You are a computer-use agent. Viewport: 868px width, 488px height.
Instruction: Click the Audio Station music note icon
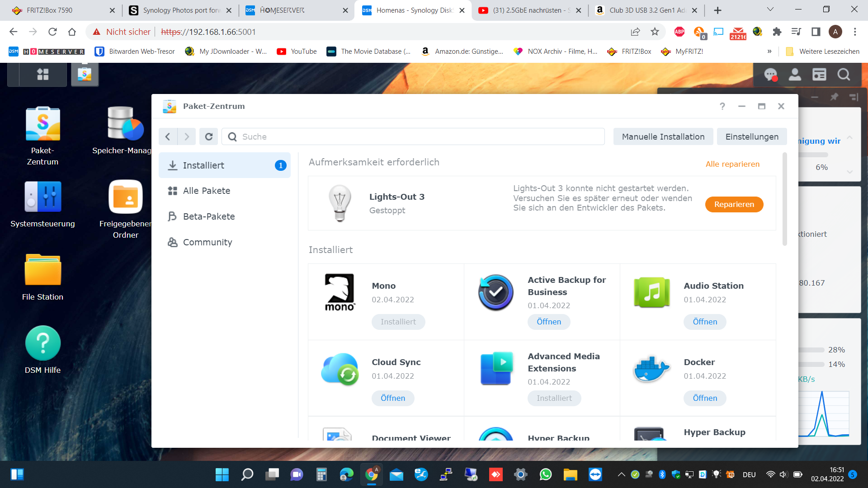click(x=651, y=292)
